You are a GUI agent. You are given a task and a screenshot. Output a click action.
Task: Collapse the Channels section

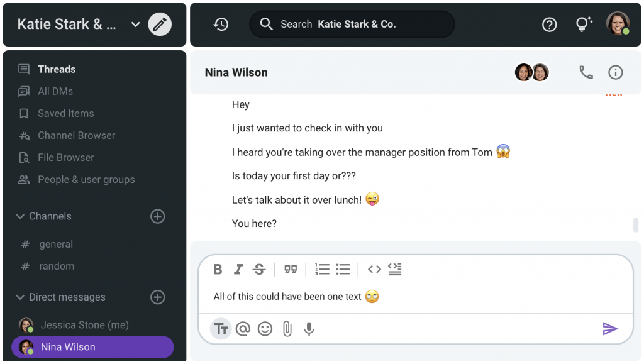20,216
